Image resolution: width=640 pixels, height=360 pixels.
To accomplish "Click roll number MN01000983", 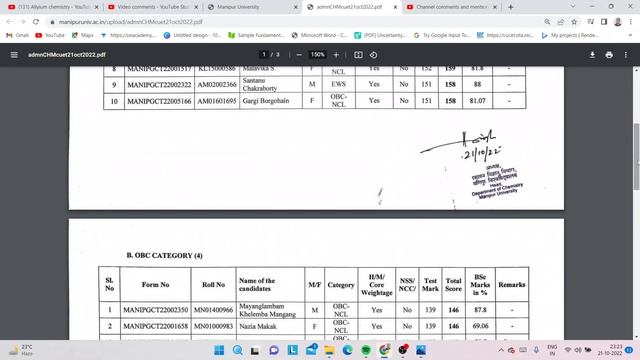I will coord(213,327).
